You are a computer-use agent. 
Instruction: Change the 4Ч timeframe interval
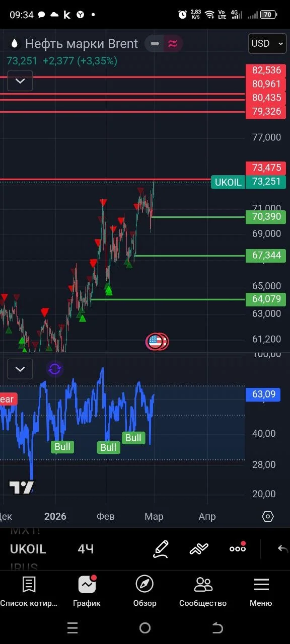tap(86, 549)
